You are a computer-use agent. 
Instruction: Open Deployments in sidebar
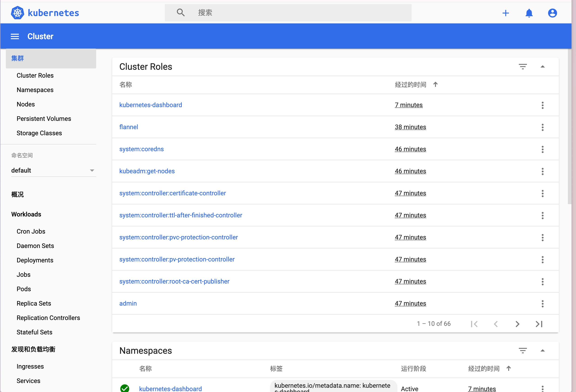click(x=35, y=260)
